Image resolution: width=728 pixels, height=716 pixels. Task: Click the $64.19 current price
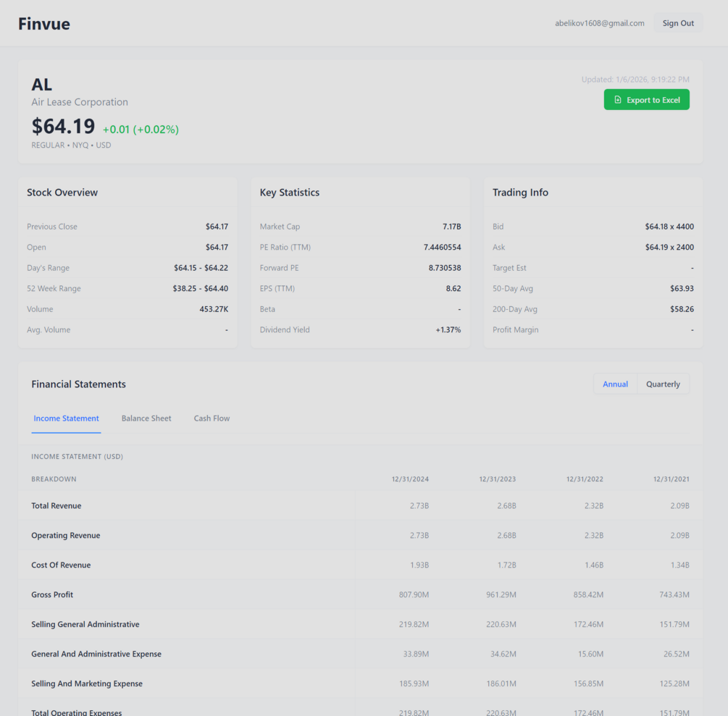pos(63,126)
